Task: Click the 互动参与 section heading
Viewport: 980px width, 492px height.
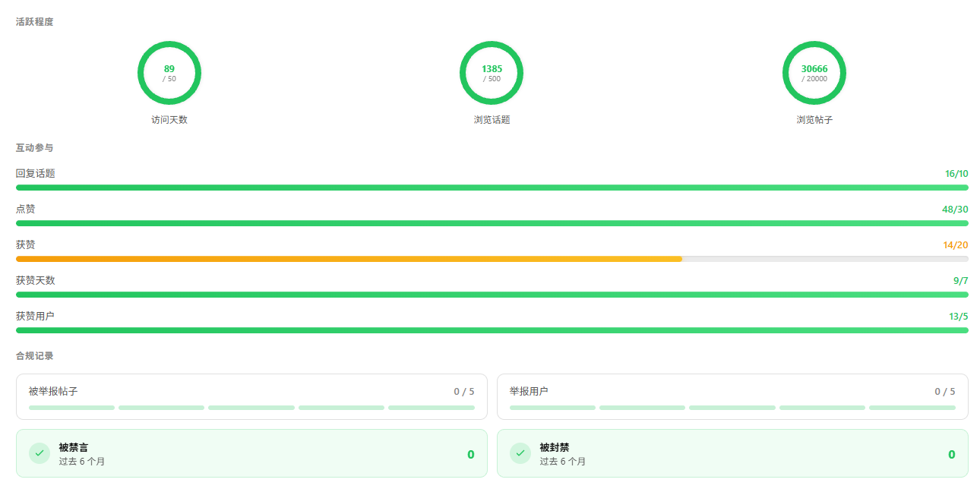Action: [x=35, y=148]
